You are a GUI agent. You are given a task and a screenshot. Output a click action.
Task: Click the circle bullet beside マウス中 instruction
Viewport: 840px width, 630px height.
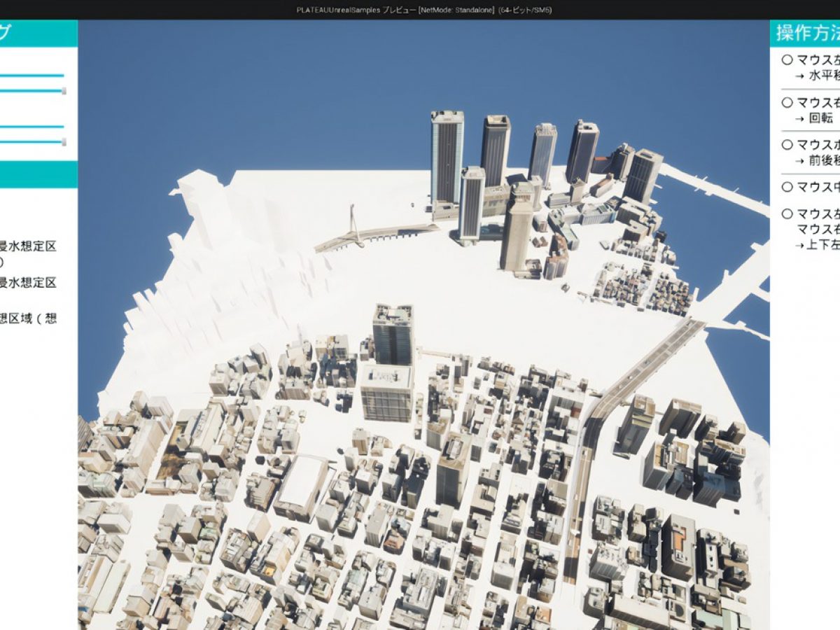click(787, 187)
